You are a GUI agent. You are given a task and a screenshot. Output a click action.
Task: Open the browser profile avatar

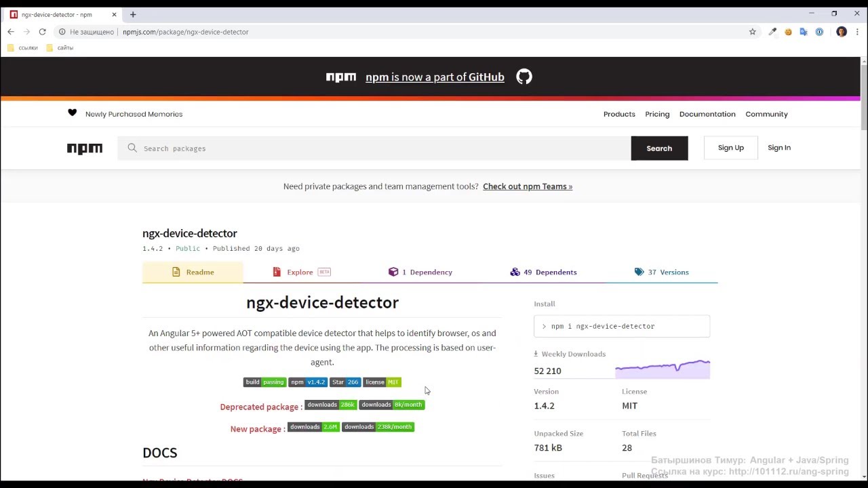[842, 32]
